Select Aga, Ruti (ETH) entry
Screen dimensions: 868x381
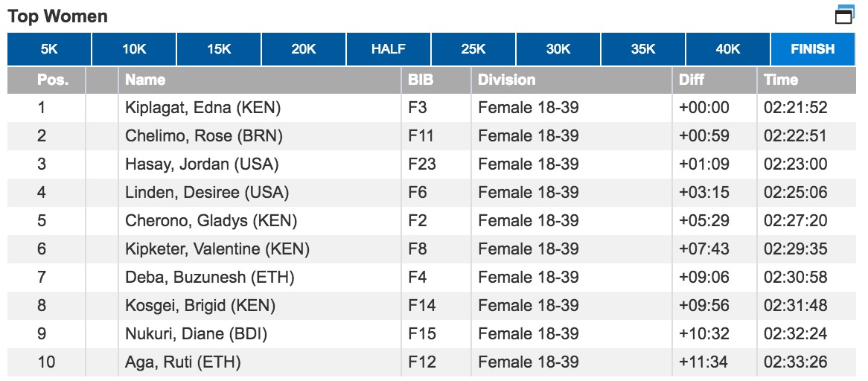183,362
